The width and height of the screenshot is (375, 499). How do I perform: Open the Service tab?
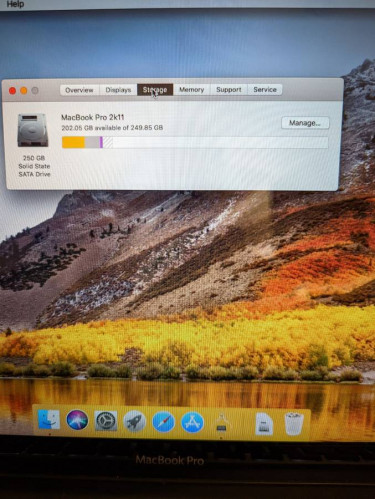265,89
